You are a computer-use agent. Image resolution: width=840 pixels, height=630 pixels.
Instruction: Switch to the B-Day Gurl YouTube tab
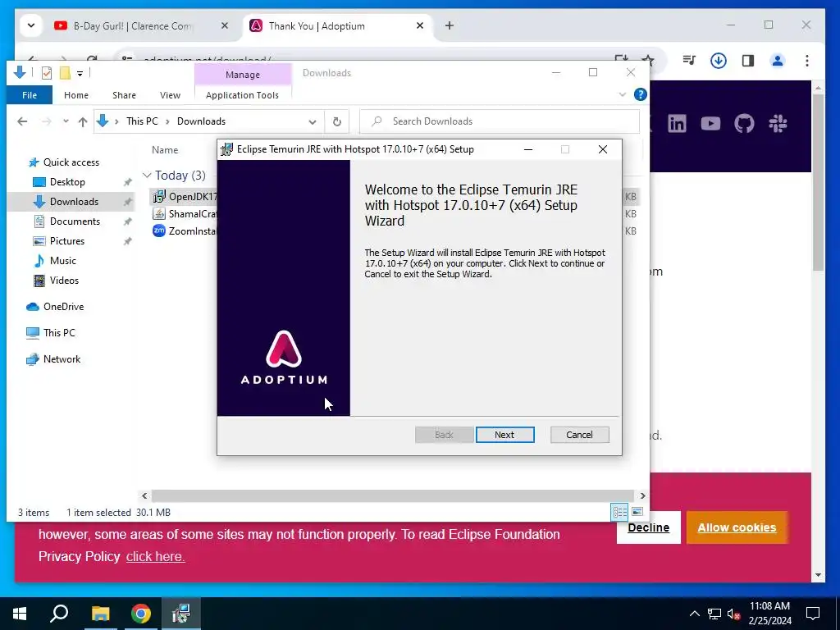132,25
